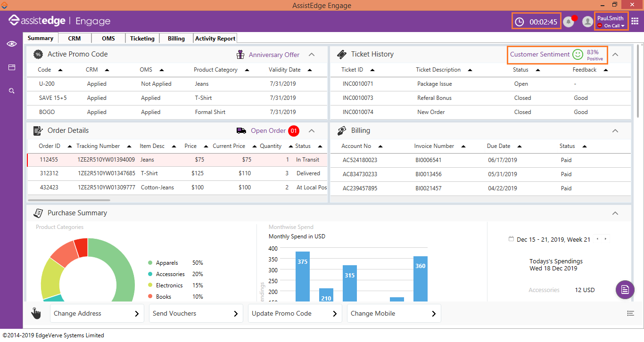Click the Open Order link
The width and height of the screenshot is (644, 342).
click(268, 131)
